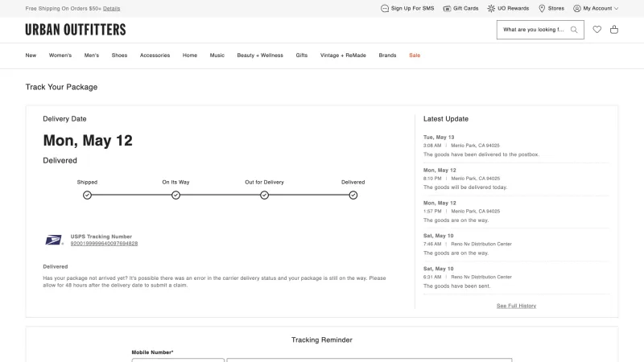Open the Accessories menu

tap(155, 55)
